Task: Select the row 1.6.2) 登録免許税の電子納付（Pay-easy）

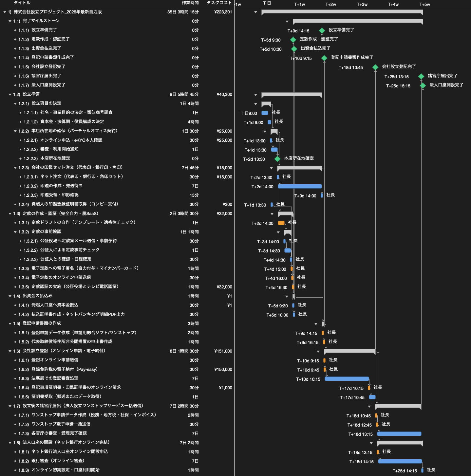Action: point(117,370)
